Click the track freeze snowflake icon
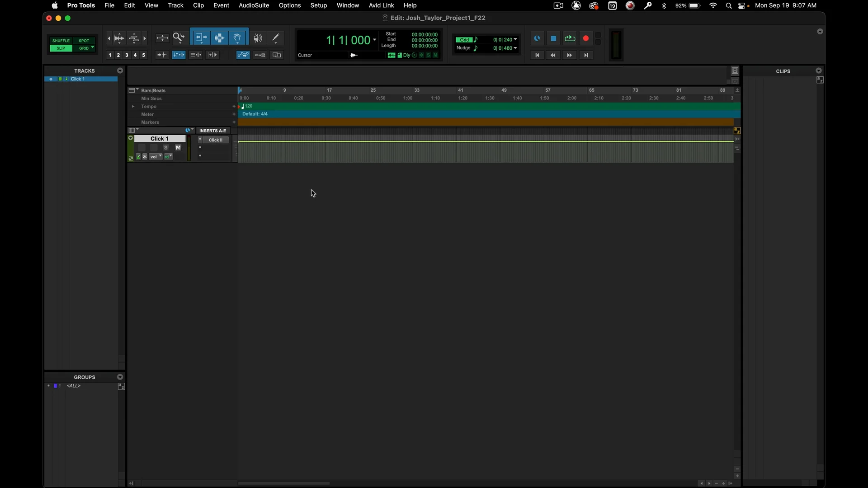Viewport: 868px width, 488px height. tap(145, 157)
